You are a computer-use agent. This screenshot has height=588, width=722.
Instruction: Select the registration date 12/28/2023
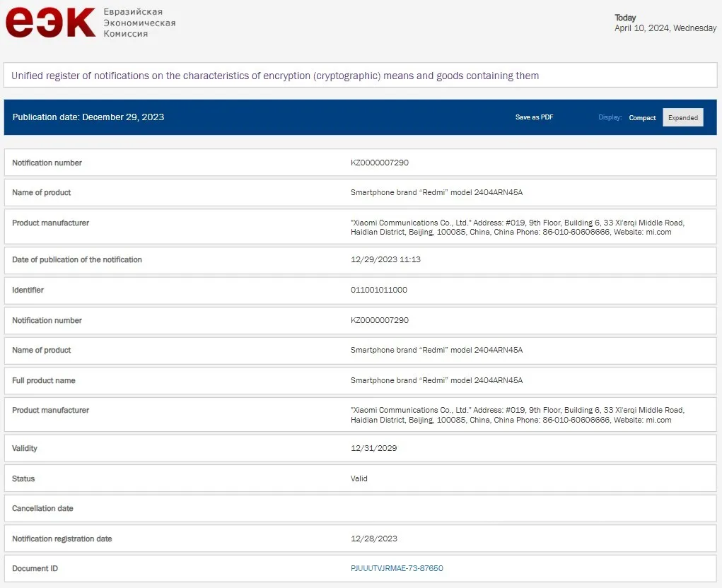[x=374, y=539]
